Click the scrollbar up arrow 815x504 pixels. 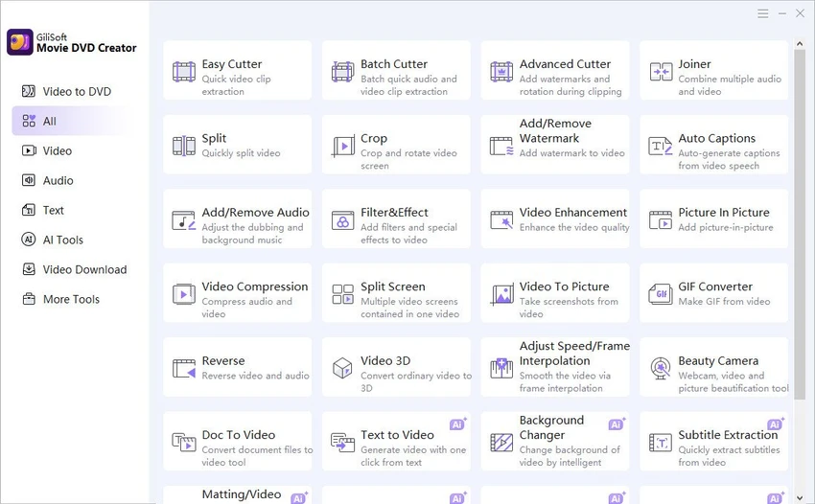(800, 45)
